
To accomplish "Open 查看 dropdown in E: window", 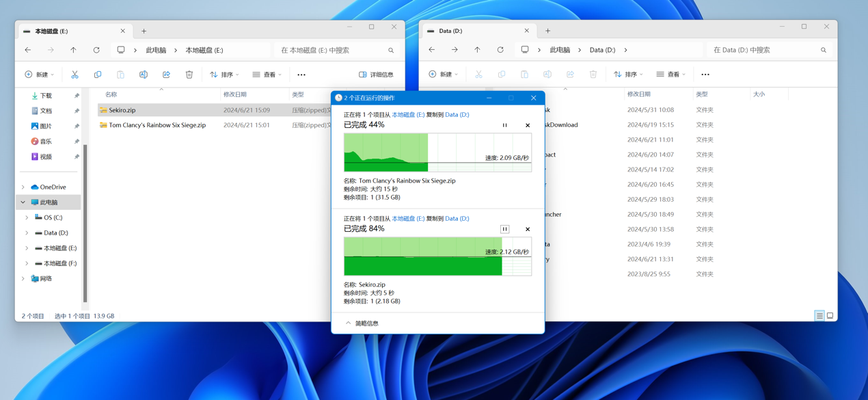I will pos(267,75).
